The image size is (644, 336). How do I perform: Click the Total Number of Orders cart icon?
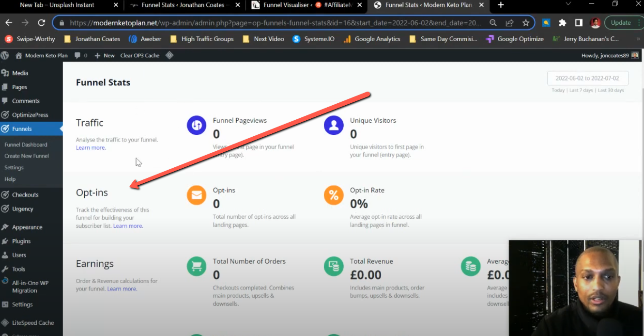click(x=197, y=266)
